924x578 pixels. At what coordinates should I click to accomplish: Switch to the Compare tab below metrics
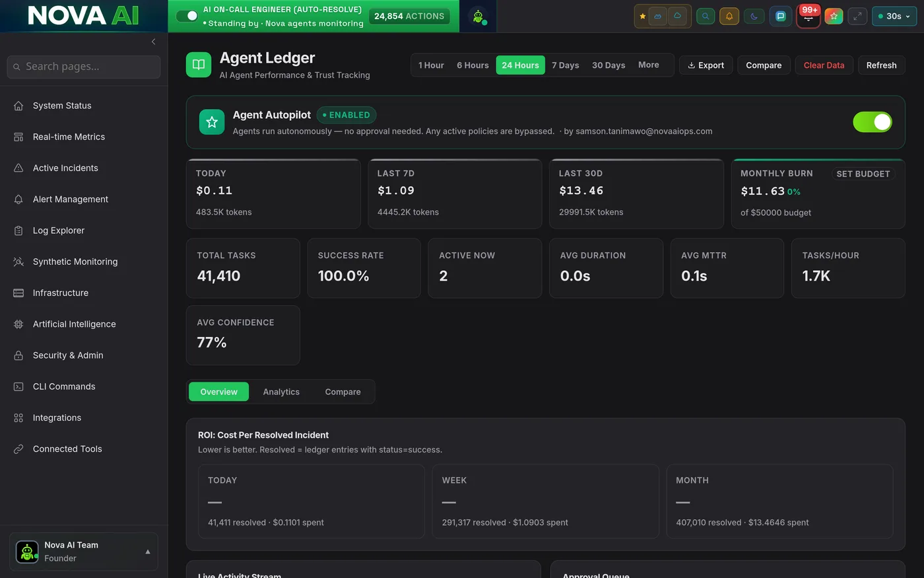coord(343,392)
